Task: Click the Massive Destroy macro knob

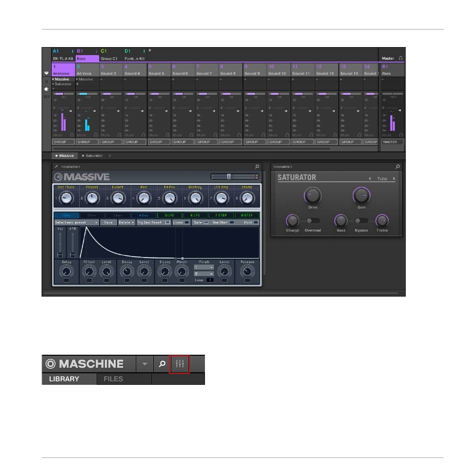Action: pyautogui.click(x=195, y=198)
